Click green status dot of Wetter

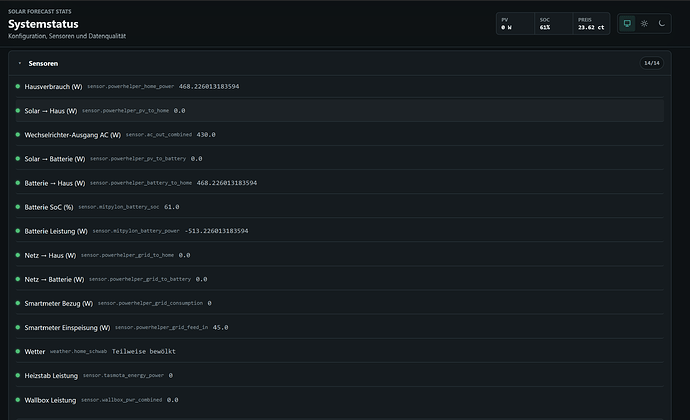(18, 351)
